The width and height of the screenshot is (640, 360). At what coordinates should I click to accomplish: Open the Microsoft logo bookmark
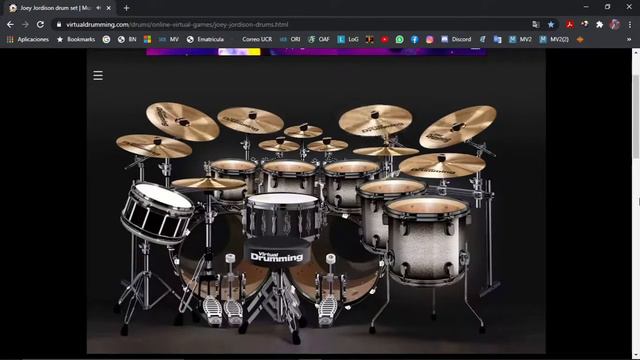click(147, 39)
